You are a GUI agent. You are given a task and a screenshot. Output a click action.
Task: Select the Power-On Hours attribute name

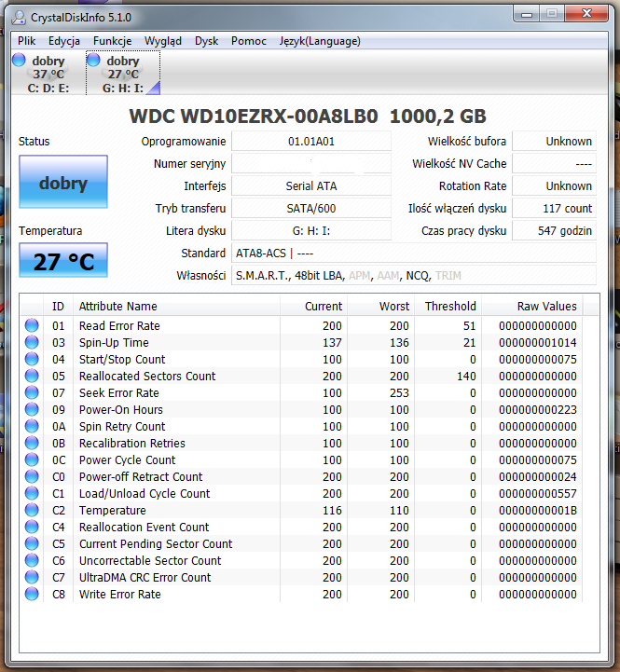pos(121,409)
